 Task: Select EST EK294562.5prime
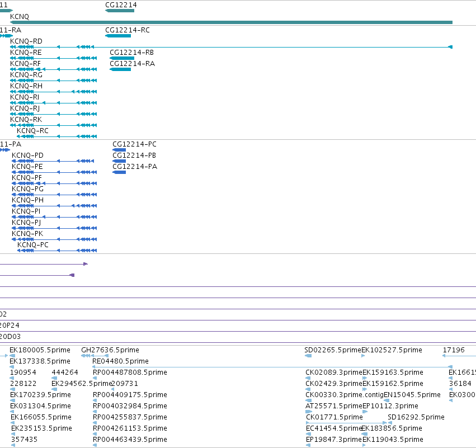click(81, 384)
